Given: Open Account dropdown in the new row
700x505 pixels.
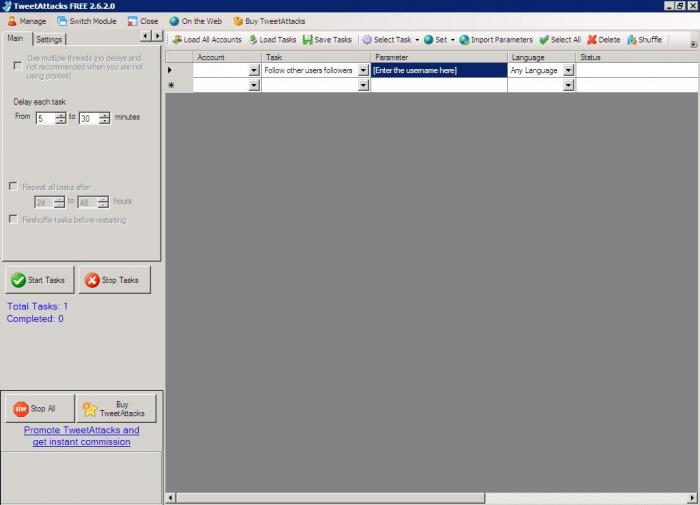Looking at the screenshot, I should coord(254,85).
